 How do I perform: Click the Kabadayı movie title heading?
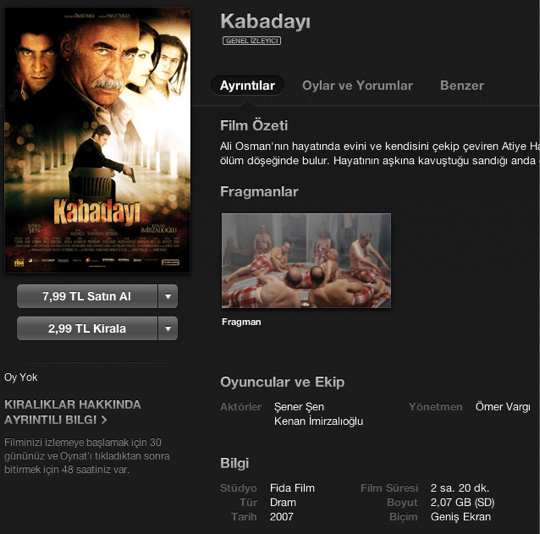[265, 21]
